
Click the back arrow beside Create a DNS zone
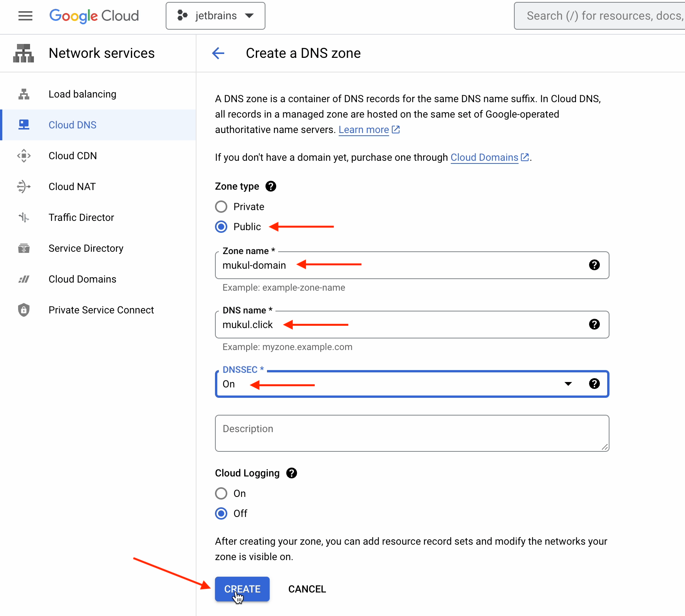(218, 53)
